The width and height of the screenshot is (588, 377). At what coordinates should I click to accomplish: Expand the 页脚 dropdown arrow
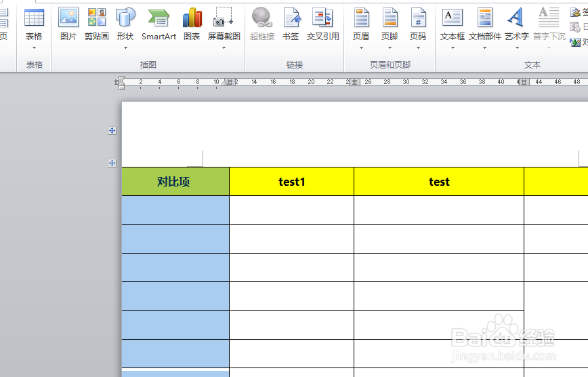point(390,47)
